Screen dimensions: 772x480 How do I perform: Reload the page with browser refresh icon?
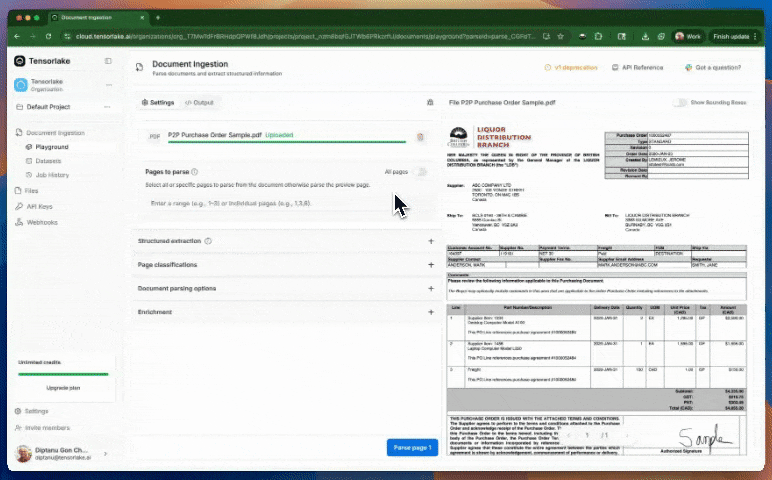(x=58, y=36)
